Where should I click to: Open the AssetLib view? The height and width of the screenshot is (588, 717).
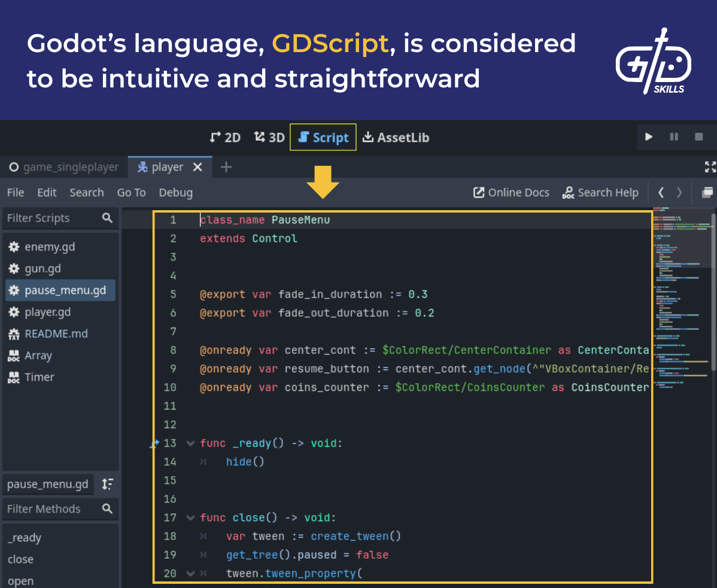pos(396,137)
